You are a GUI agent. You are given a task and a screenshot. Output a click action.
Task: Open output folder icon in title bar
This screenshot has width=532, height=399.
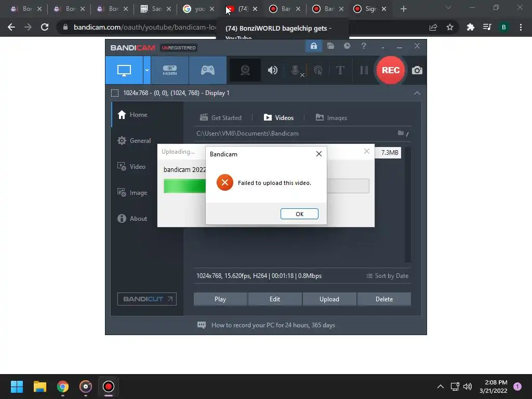pyautogui.click(x=330, y=46)
